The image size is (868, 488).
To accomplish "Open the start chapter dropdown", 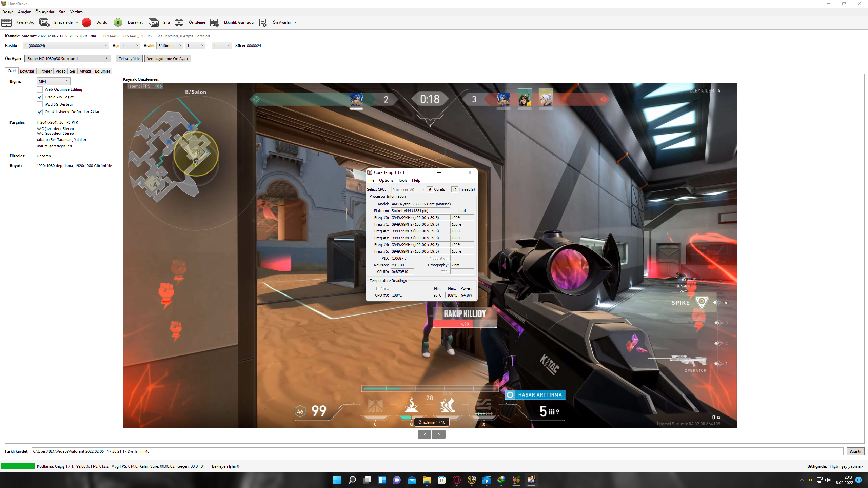I will pyautogui.click(x=195, y=46).
